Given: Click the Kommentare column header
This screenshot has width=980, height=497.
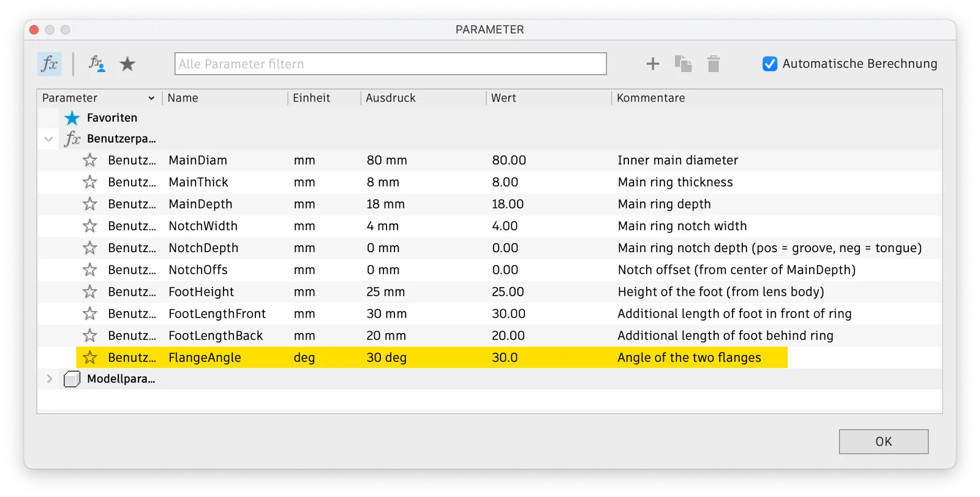Looking at the screenshot, I should coord(650,98).
